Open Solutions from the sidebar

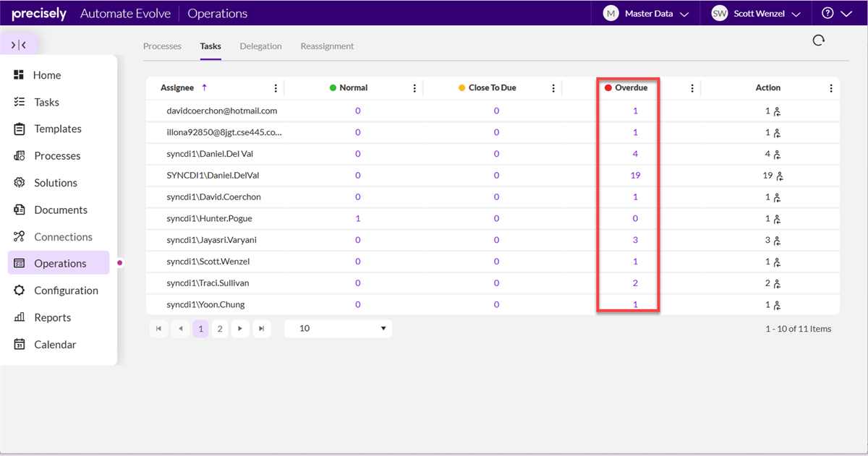tap(55, 183)
